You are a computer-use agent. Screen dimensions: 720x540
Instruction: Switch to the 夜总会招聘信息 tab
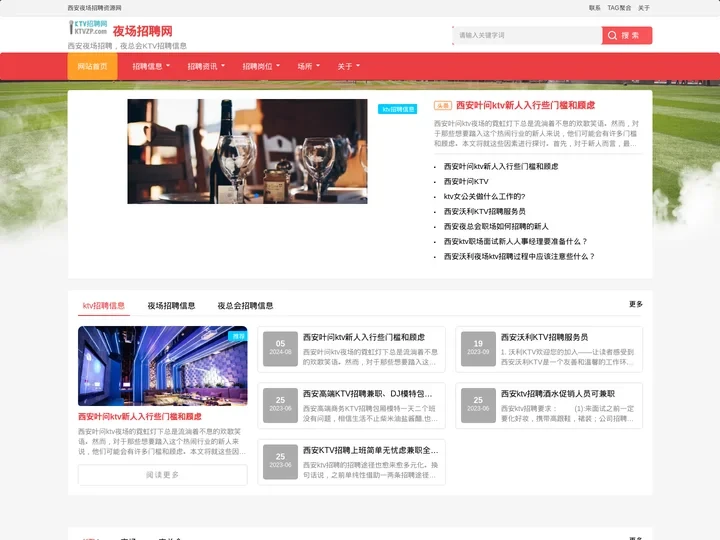pyautogui.click(x=245, y=305)
